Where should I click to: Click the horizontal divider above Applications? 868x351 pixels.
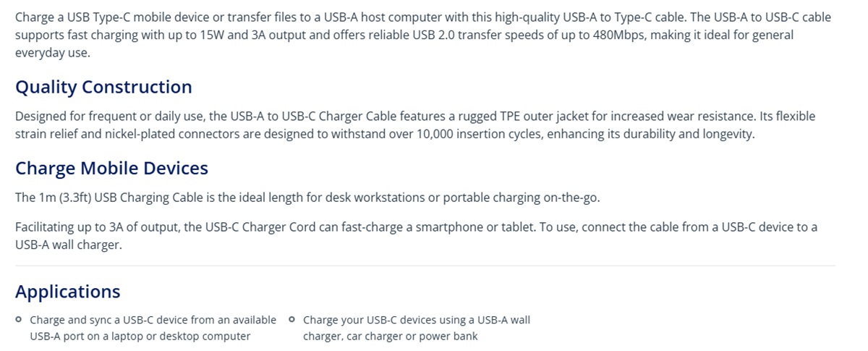(x=425, y=266)
